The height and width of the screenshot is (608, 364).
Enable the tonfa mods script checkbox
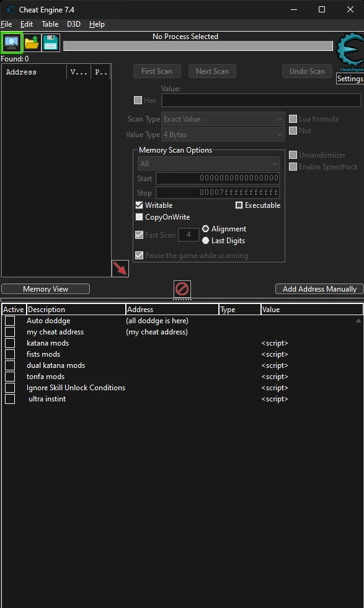click(x=10, y=377)
